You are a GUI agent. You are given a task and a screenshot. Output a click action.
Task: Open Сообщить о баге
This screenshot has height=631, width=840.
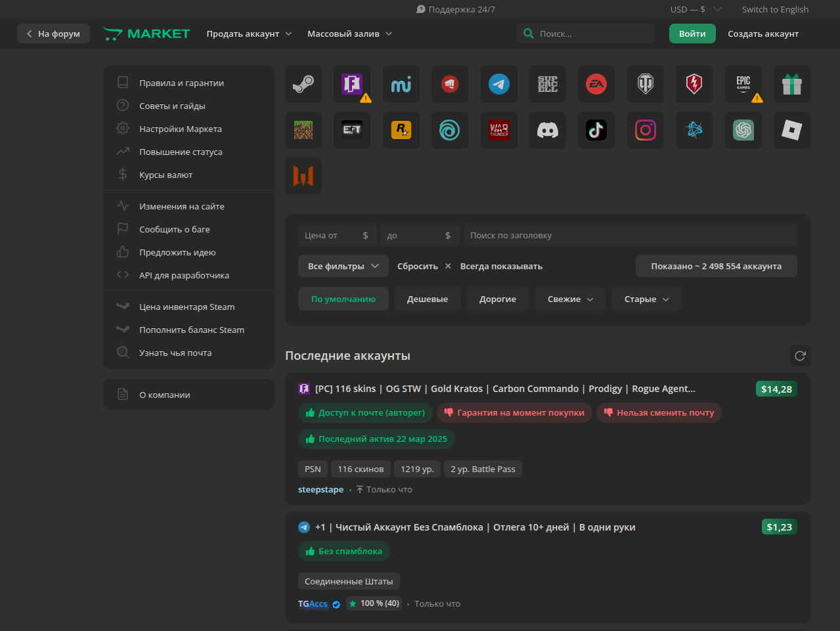coord(188,229)
